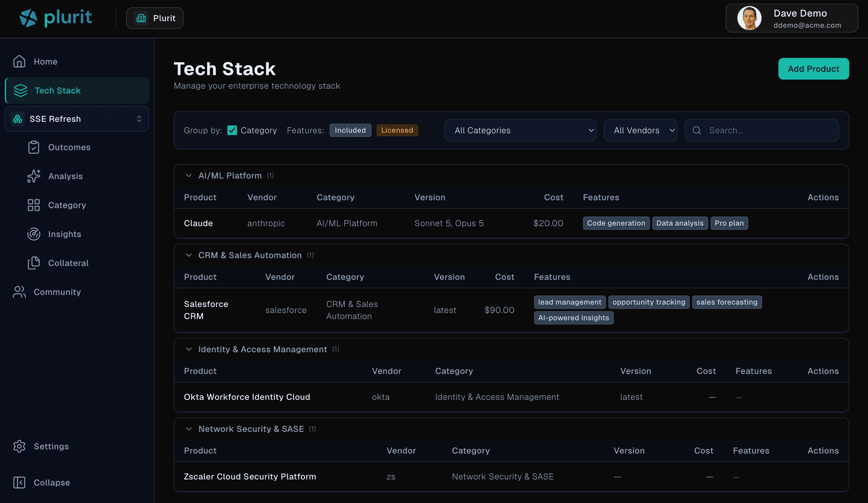Click the Settings gear icon

click(x=19, y=447)
